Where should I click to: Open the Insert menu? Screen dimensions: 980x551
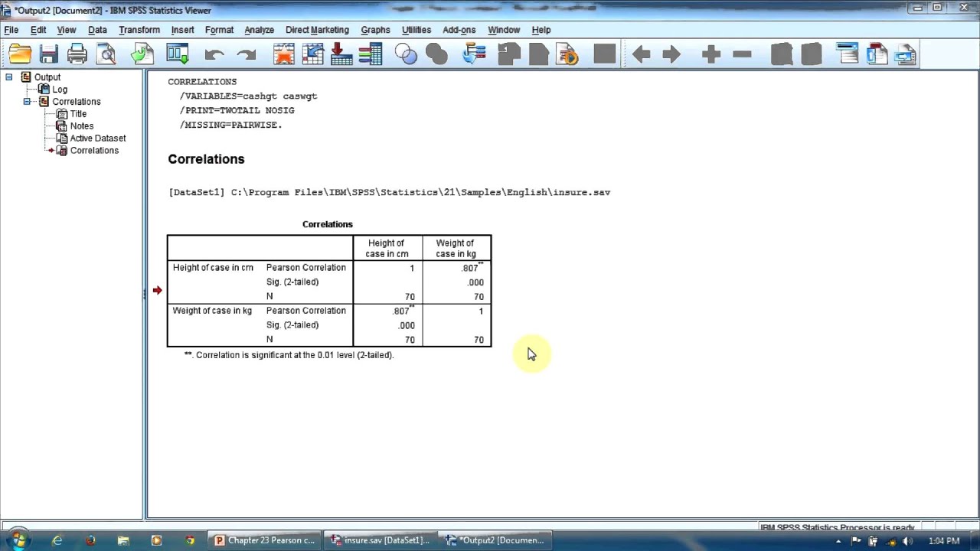182,30
